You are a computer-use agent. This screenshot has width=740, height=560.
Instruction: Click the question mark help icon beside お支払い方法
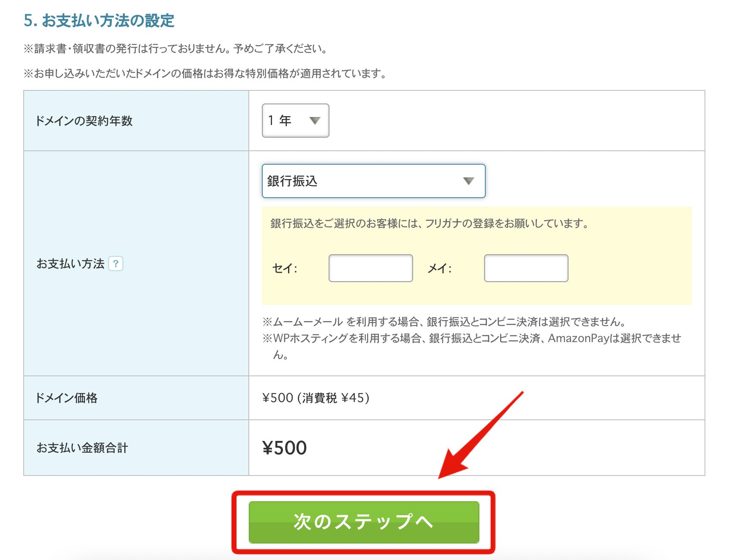point(116,264)
